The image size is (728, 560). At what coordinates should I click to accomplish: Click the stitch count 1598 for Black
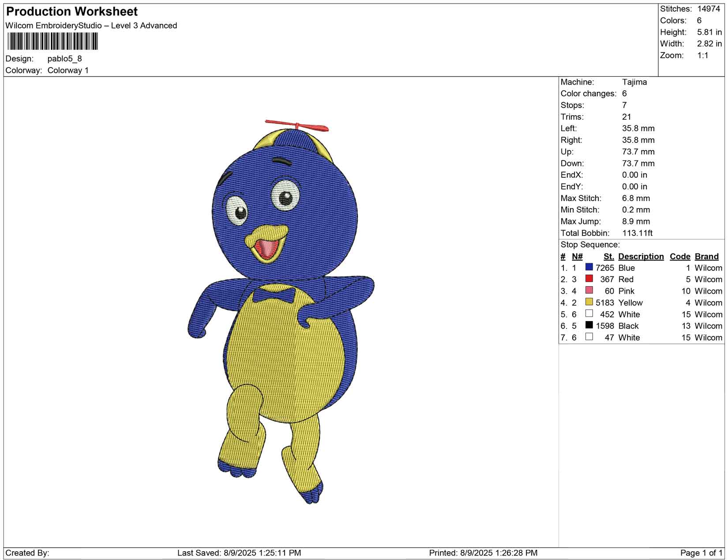click(x=605, y=326)
